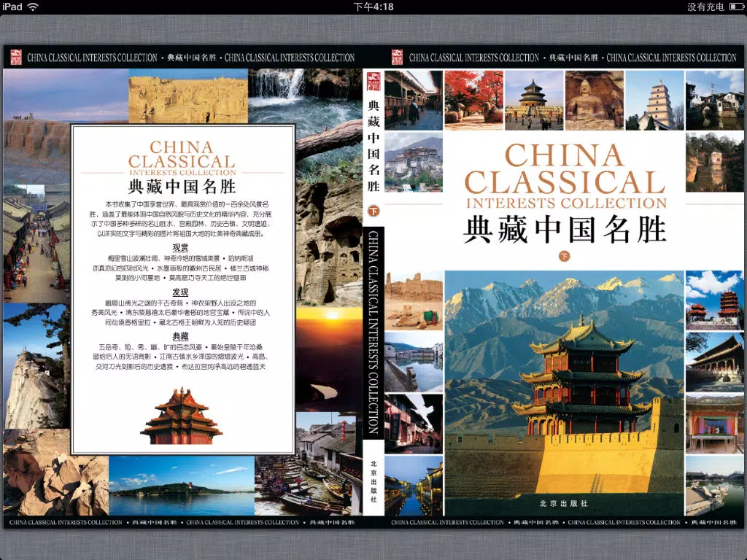Tap the 北京出版社 text on front cover photo
The image size is (747, 560).
564,503
